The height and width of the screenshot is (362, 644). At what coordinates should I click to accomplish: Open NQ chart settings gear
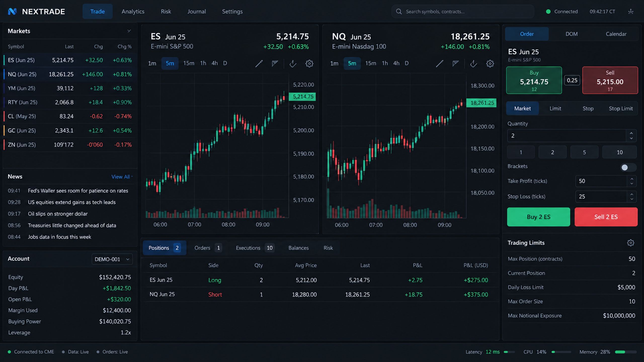[490, 63]
